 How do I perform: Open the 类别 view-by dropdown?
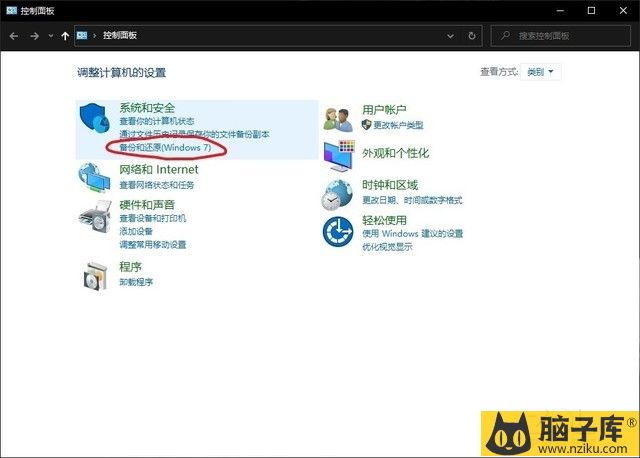pyautogui.click(x=540, y=72)
